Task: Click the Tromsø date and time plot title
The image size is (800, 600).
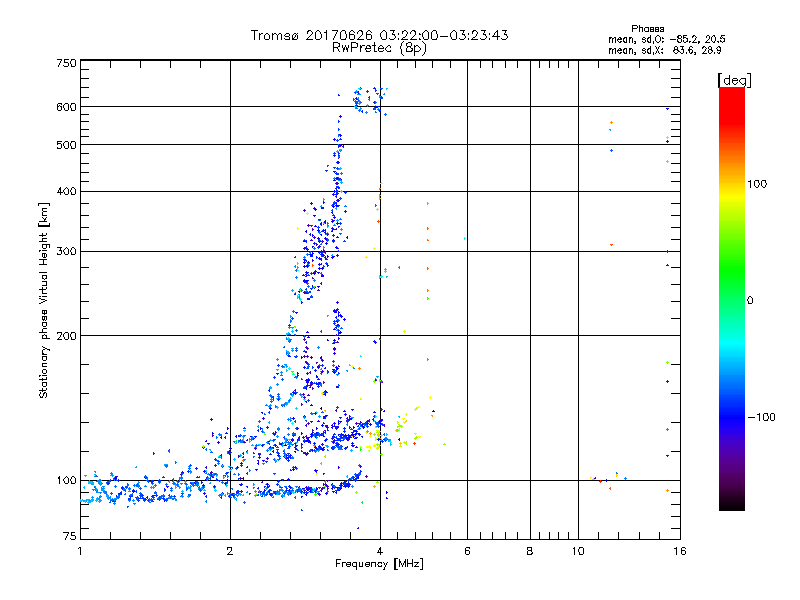Action: coord(379,35)
